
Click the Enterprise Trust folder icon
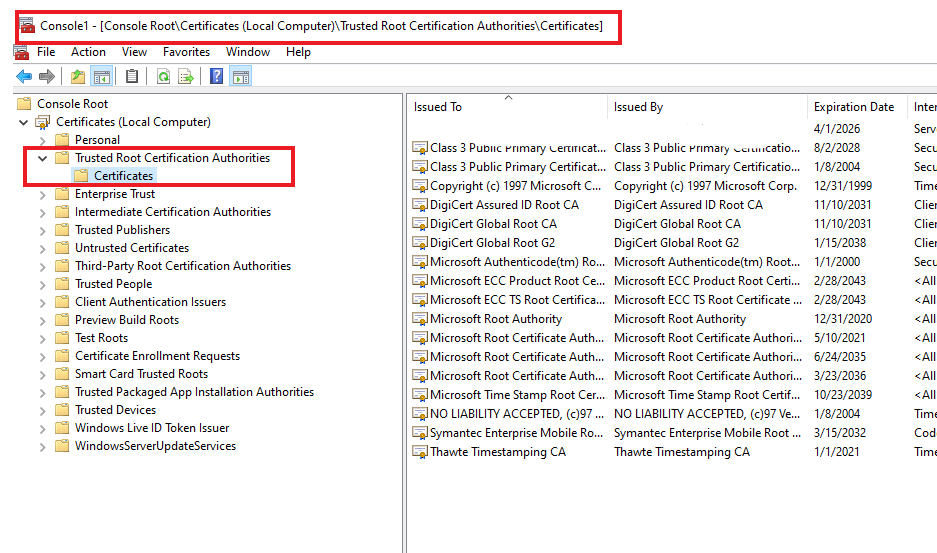(62, 194)
